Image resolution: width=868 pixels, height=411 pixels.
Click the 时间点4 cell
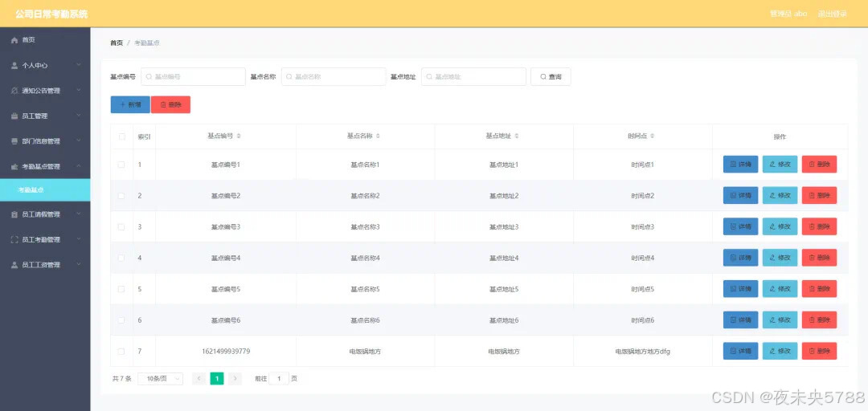pos(643,258)
